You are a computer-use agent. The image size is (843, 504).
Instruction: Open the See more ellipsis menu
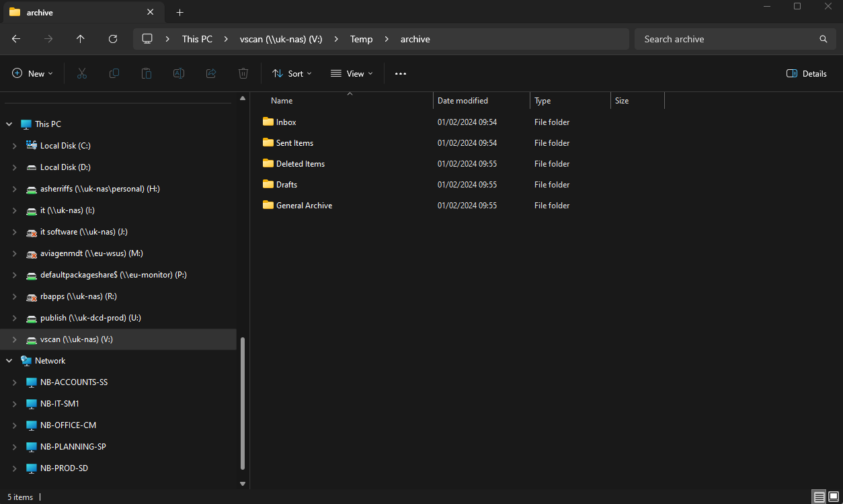coord(401,73)
